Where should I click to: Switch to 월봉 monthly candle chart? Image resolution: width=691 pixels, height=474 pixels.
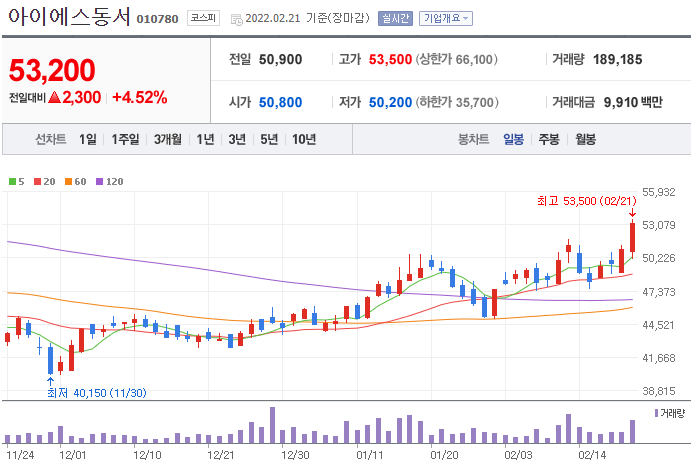(585, 140)
